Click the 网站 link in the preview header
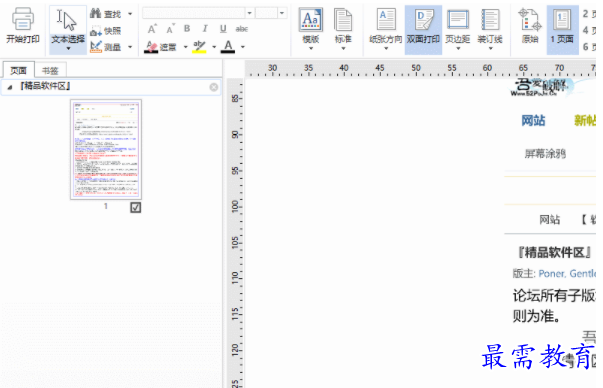Viewport: 603px width, 388px height. point(533,120)
